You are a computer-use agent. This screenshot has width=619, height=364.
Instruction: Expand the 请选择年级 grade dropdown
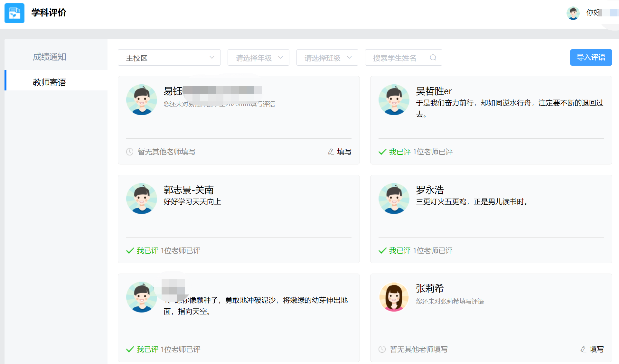pyautogui.click(x=258, y=58)
